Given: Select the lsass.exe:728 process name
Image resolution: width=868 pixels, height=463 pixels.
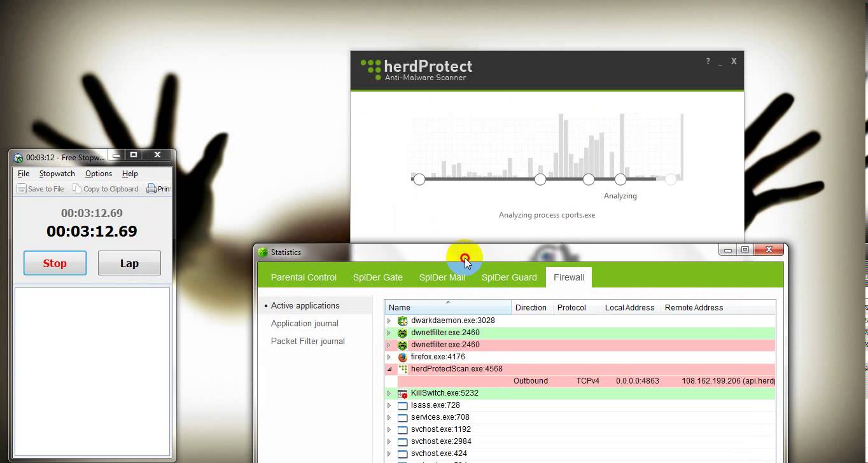Looking at the screenshot, I should tap(435, 405).
